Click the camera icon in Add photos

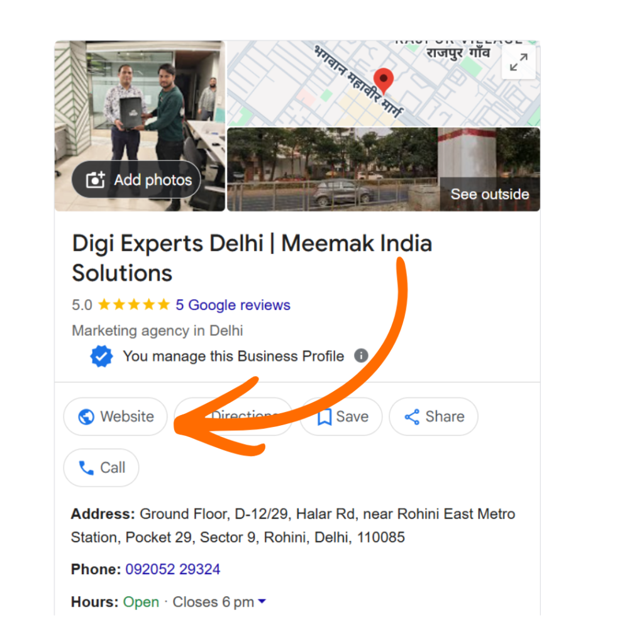coord(96,179)
